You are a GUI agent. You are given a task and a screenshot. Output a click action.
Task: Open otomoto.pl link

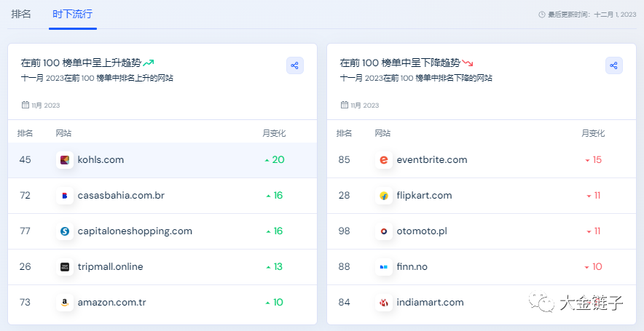click(422, 231)
